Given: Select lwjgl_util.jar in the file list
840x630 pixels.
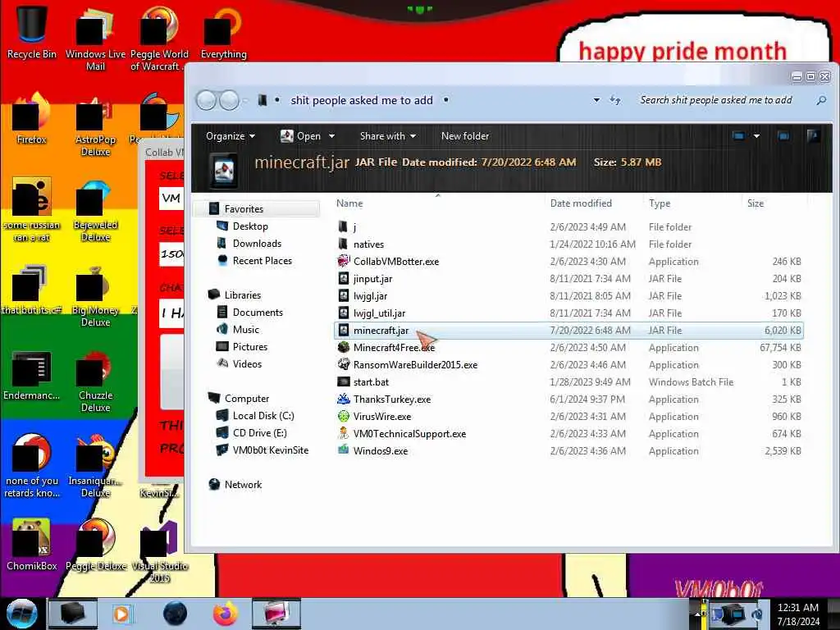Looking at the screenshot, I should click(379, 313).
